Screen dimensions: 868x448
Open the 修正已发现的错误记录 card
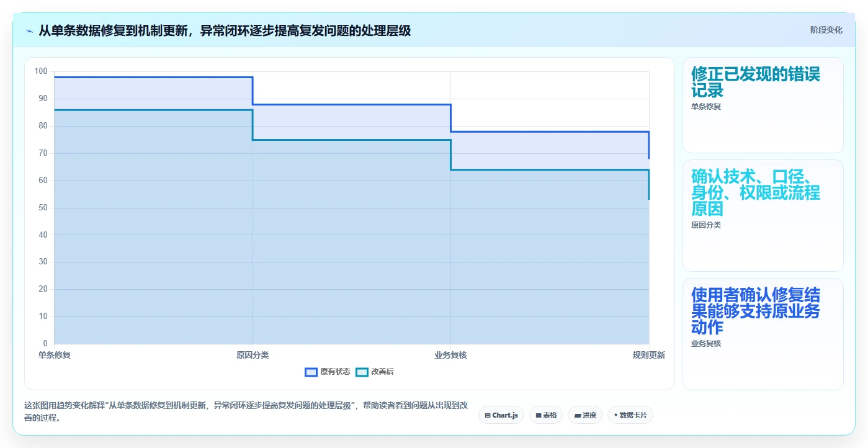(x=763, y=105)
